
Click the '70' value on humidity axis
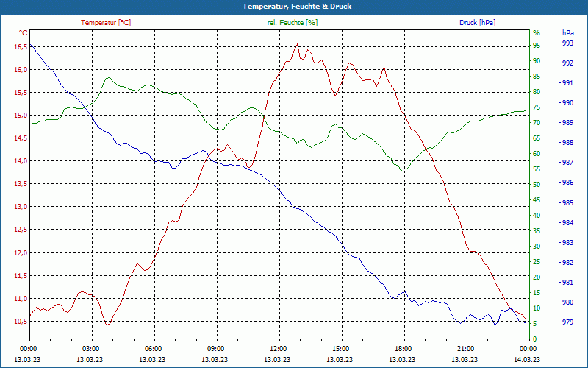(x=537, y=123)
